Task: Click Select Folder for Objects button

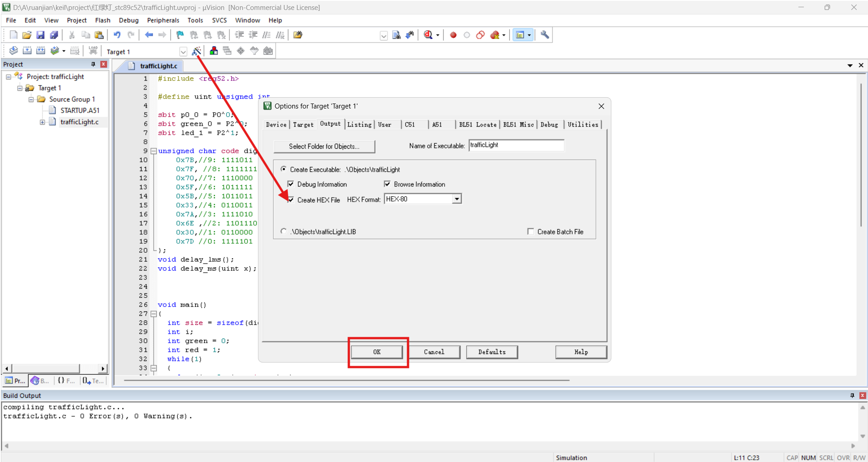Action: pos(324,146)
